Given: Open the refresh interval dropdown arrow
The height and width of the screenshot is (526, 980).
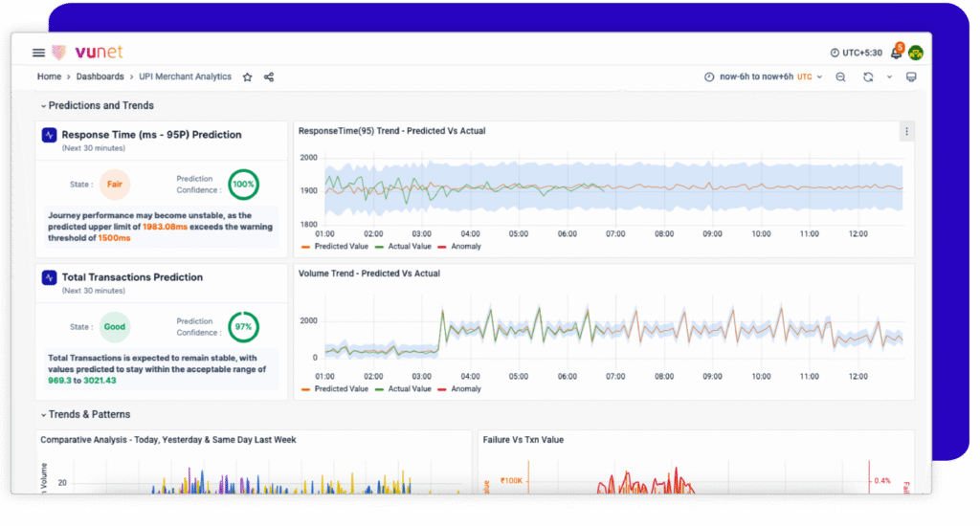Looking at the screenshot, I should coord(889,77).
